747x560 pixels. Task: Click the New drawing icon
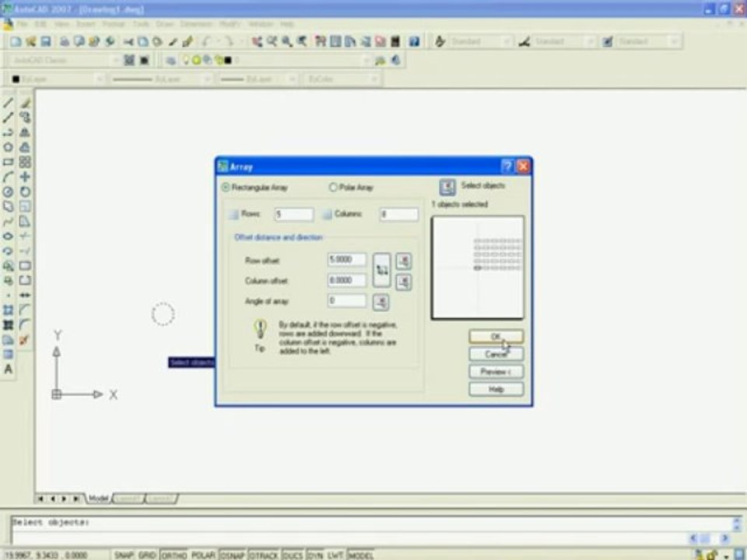point(16,42)
